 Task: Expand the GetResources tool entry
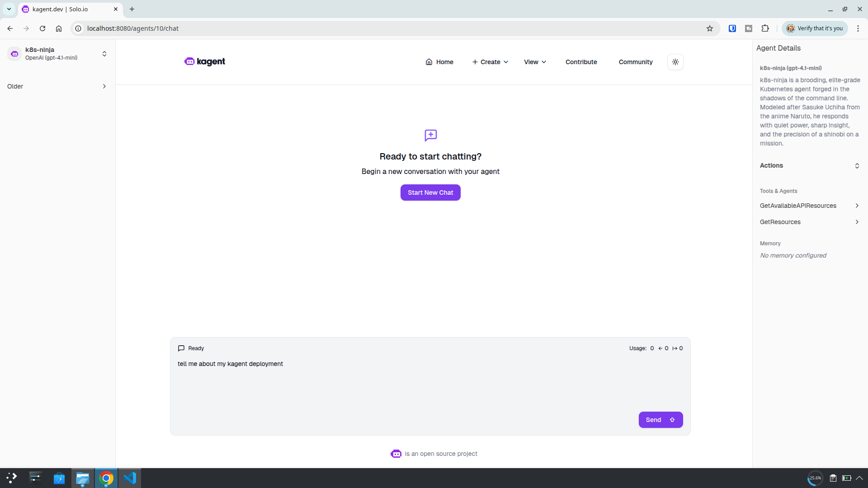coord(810,222)
